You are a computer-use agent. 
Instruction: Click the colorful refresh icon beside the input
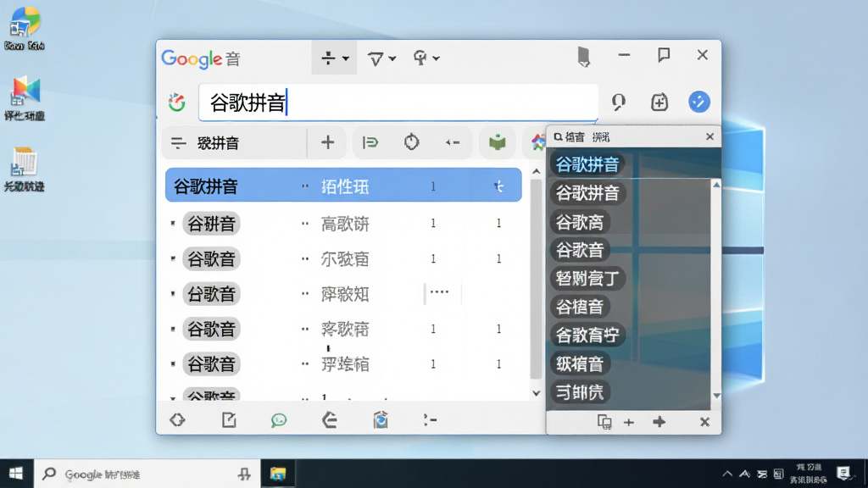pos(177,103)
